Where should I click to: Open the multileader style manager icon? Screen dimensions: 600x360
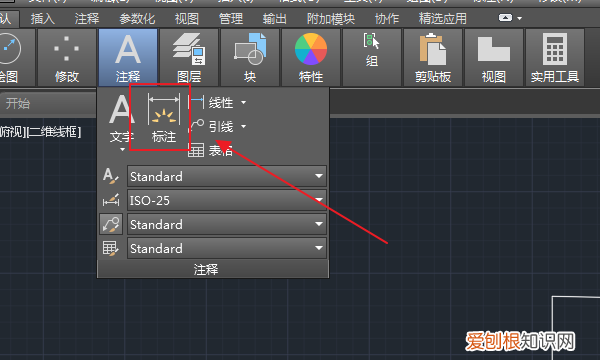(x=111, y=224)
